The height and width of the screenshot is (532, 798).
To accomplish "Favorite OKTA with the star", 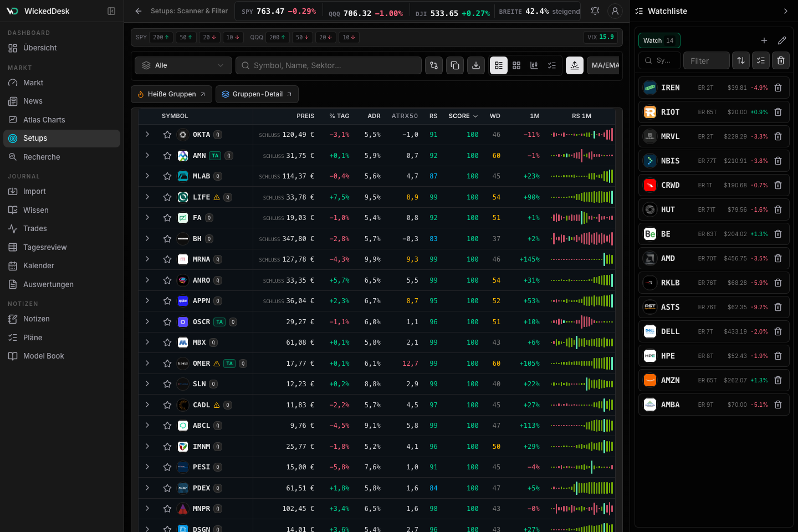I will point(167,135).
